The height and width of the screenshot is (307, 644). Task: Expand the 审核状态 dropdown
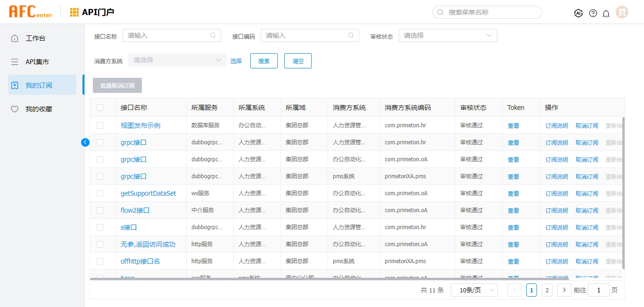pos(448,35)
